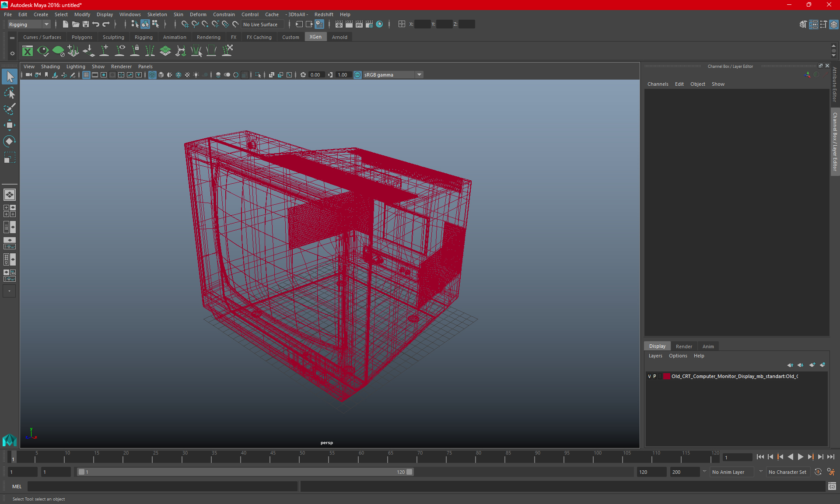The image size is (840, 504).
Task: Activate the Move tool in toolbox
Action: pos(10,125)
